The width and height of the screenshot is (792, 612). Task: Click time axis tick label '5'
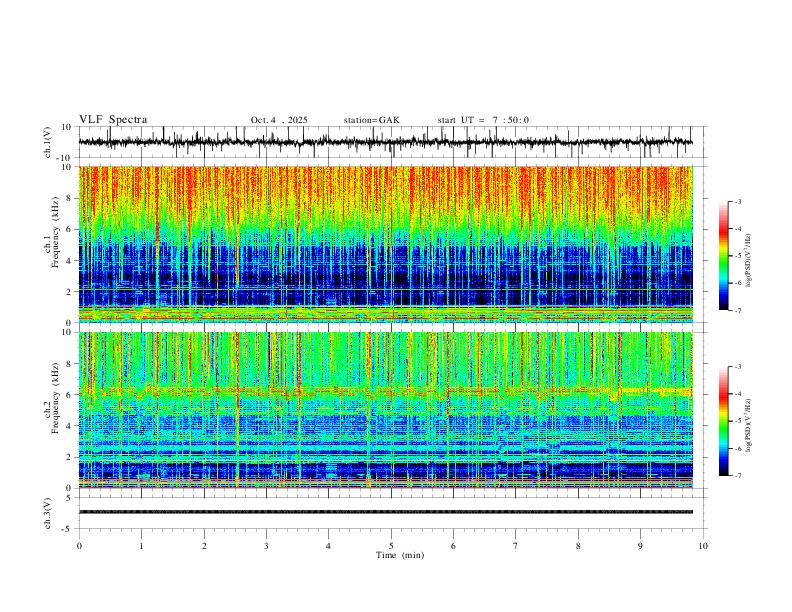pos(391,546)
